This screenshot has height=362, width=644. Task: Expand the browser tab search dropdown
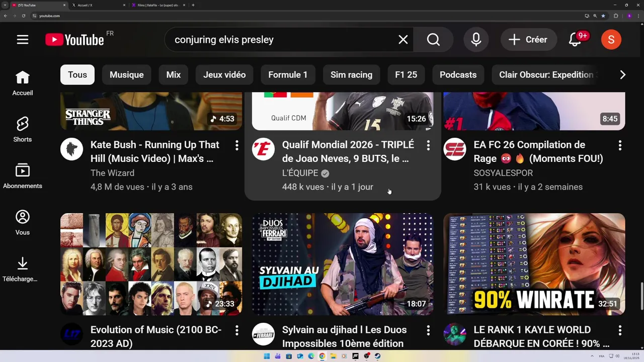tap(5, 5)
